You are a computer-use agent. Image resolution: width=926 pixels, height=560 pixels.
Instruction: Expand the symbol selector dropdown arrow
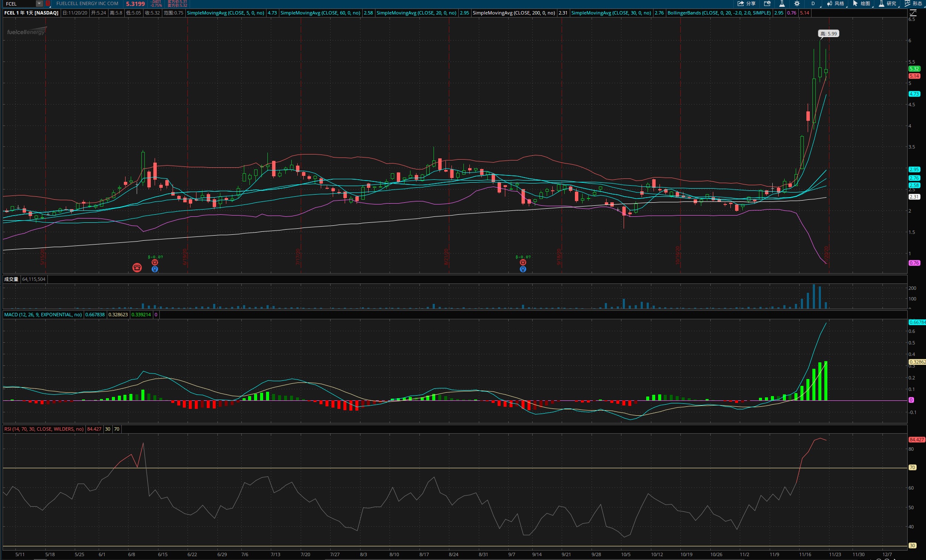tap(39, 3)
